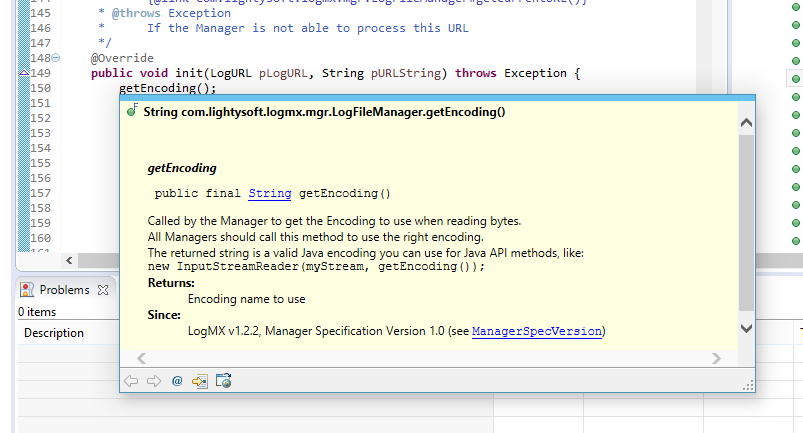Click the Description column header
The height and width of the screenshot is (433, 803).
tap(54, 333)
